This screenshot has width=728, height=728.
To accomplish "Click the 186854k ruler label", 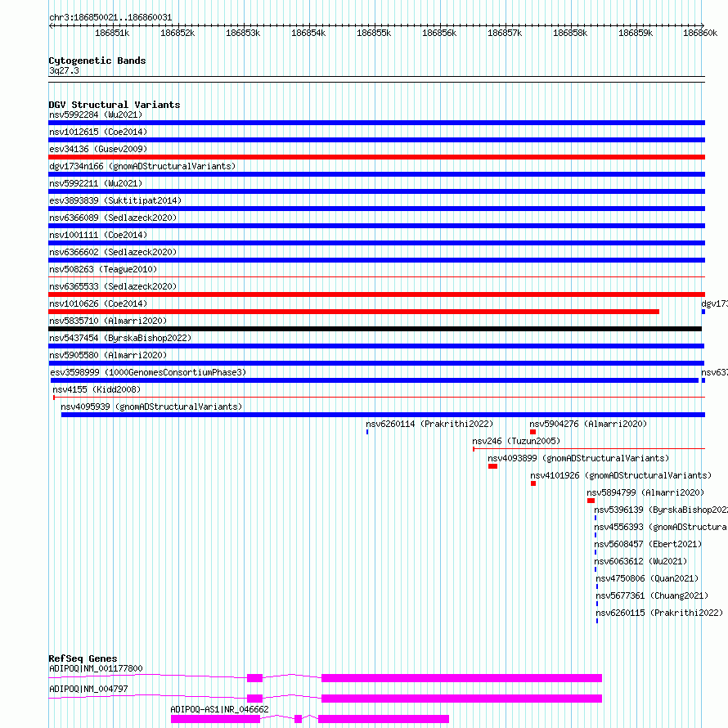I will pyautogui.click(x=308, y=33).
